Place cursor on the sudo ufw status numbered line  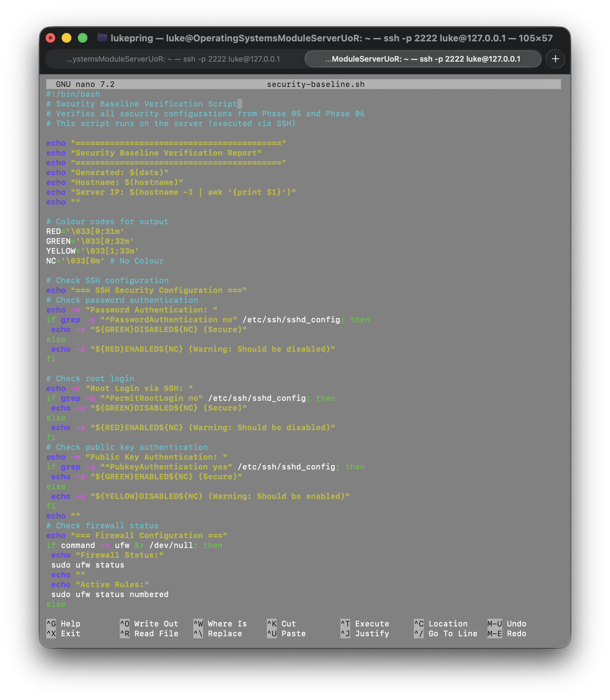pyautogui.click(x=110, y=595)
